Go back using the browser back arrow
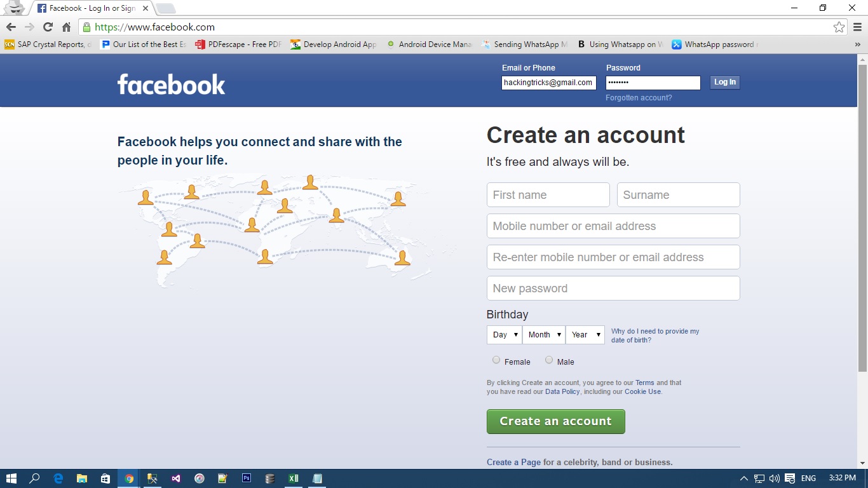 [11, 27]
